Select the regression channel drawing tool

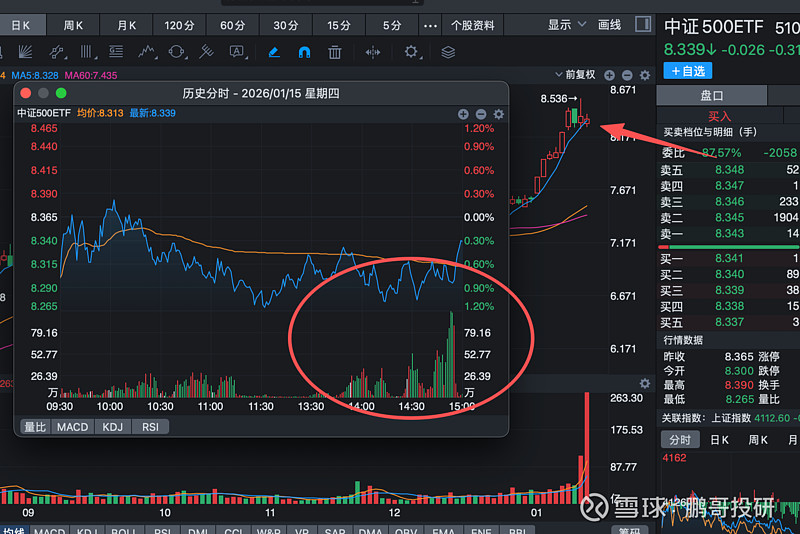[57, 52]
